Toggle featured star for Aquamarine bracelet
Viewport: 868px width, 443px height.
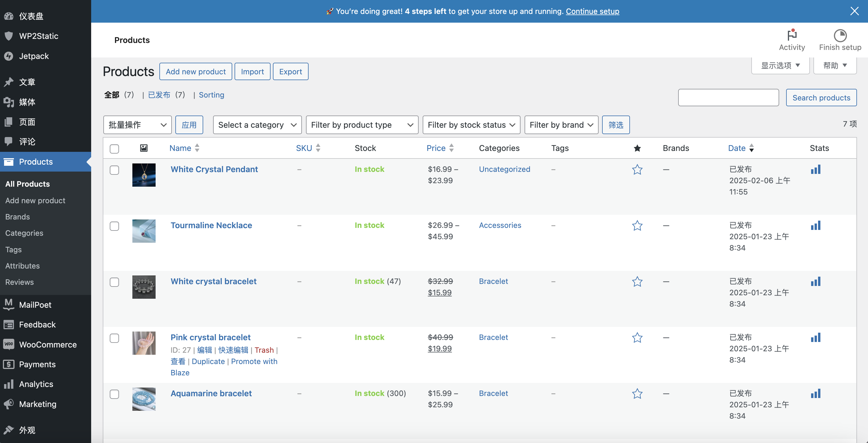(x=637, y=393)
